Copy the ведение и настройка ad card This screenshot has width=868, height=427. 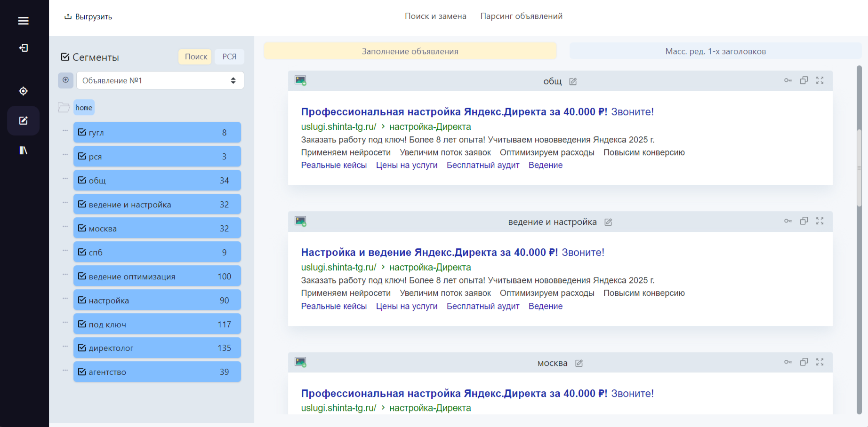tap(804, 221)
